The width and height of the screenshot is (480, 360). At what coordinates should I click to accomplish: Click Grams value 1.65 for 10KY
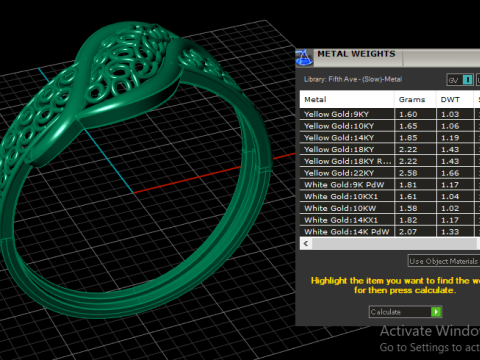(x=408, y=126)
